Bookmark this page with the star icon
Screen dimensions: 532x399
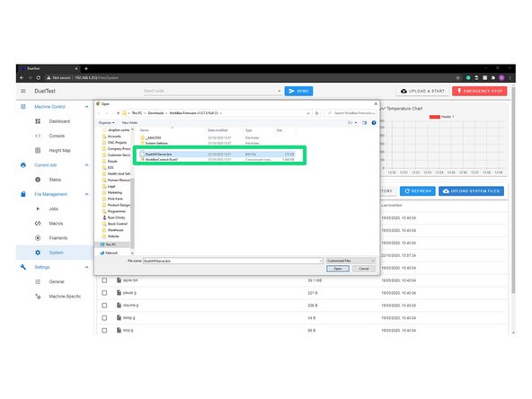(457, 77)
